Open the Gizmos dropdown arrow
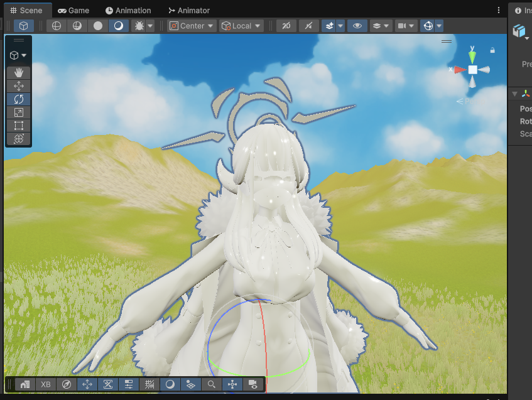Screen dimensions: 532x400 coord(439,26)
